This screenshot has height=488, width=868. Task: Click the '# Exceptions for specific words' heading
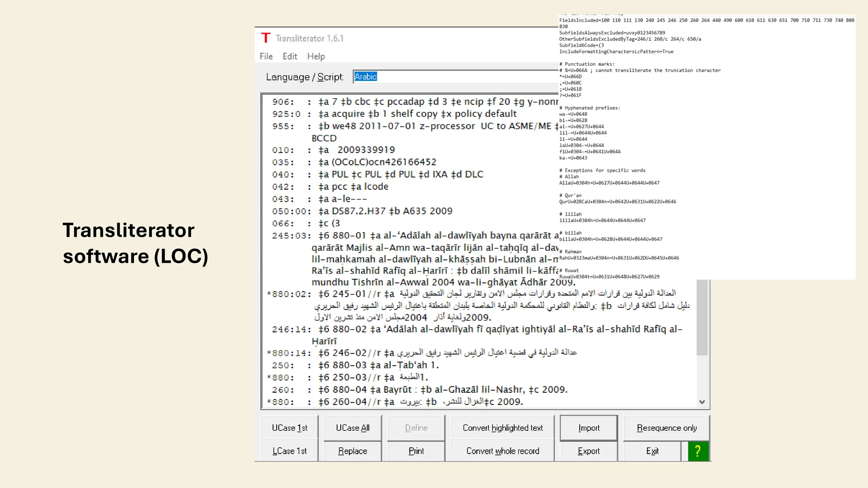(602, 170)
